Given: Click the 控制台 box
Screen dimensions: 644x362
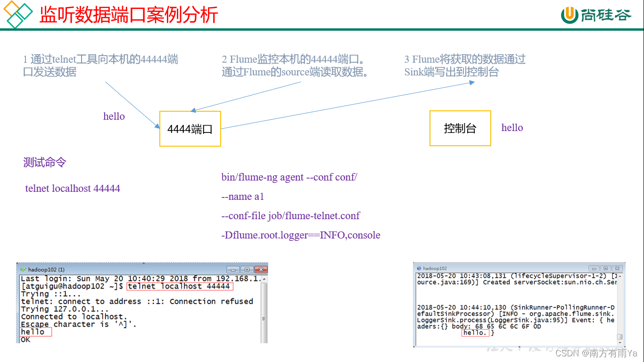Looking at the screenshot, I should (460, 128).
